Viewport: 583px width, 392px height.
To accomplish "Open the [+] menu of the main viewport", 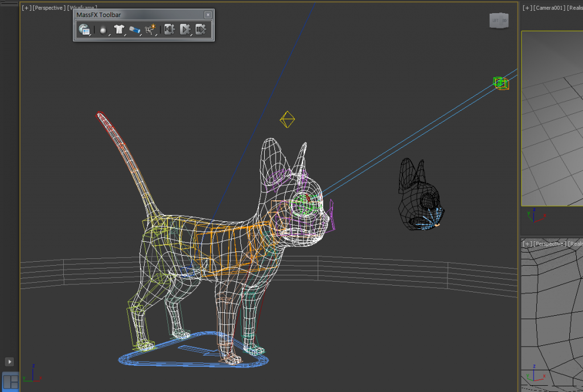I will click(x=26, y=8).
